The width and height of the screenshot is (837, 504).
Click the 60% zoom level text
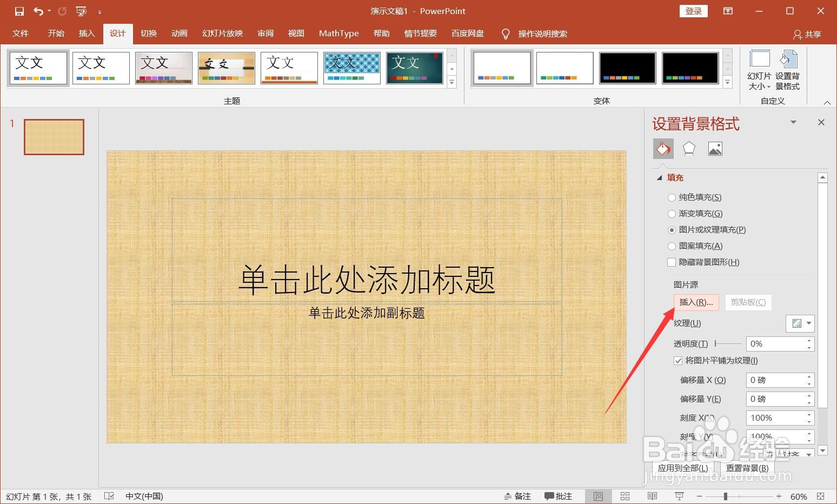799,496
